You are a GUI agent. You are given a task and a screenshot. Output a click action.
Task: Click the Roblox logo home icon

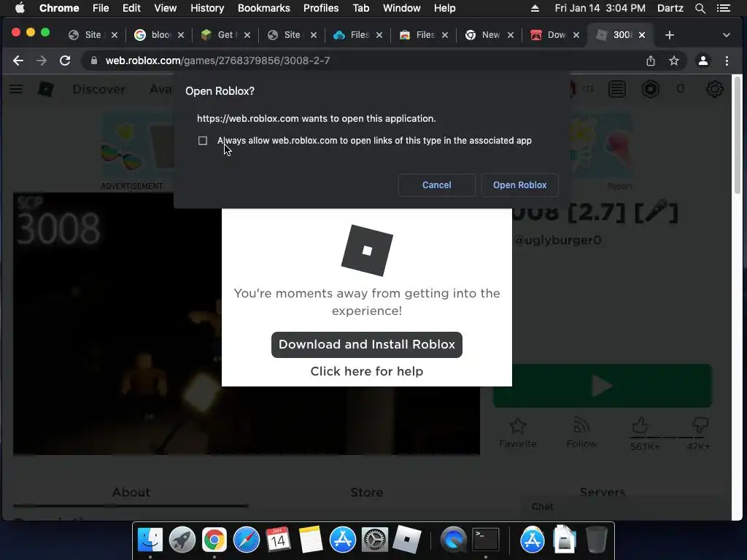click(x=46, y=89)
